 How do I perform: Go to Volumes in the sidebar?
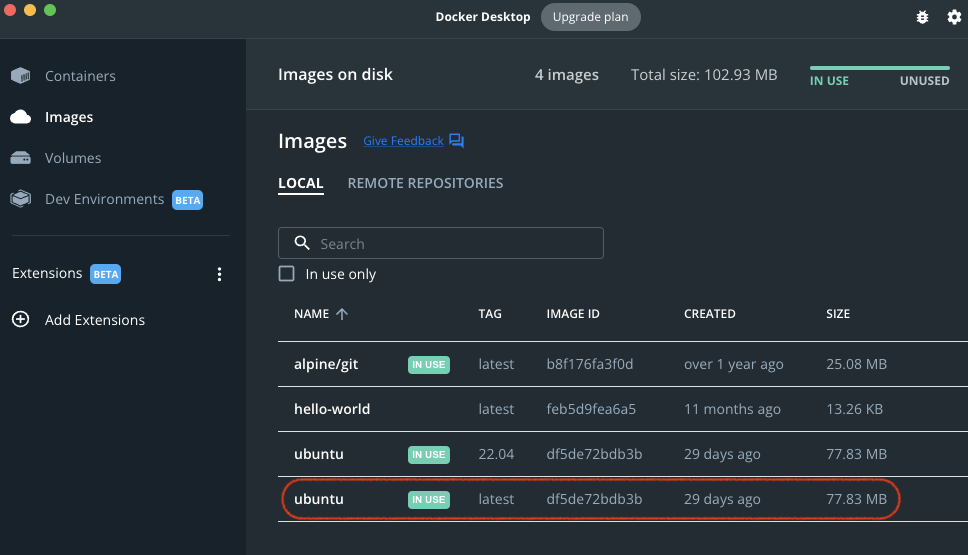point(73,158)
